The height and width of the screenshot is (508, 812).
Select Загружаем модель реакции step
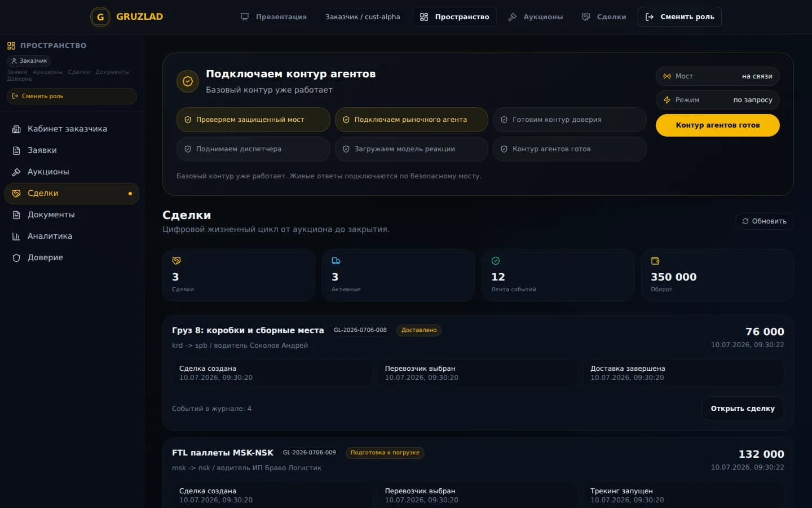(x=411, y=149)
